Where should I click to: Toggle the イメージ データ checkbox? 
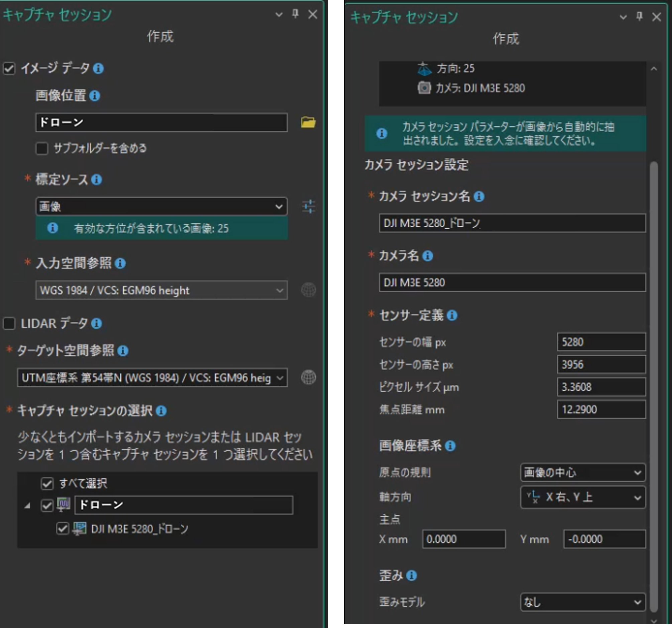pyautogui.click(x=9, y=69)
